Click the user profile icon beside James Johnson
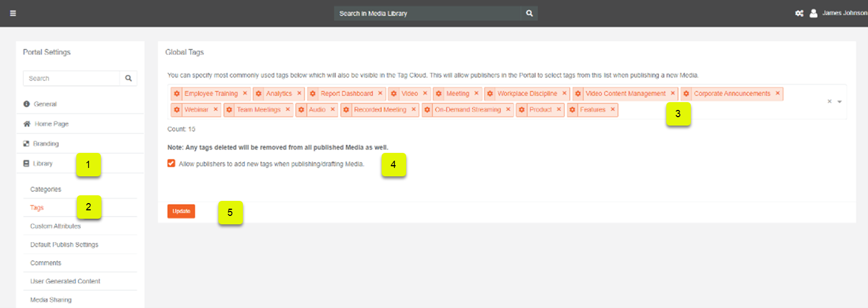868x308 pixels. click(x=813, y=13)
